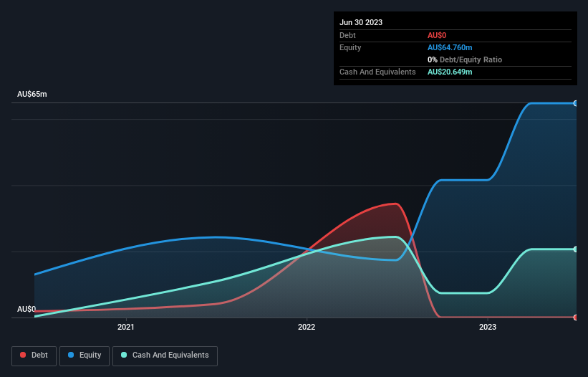Click the Equity row label in tooltip
Viewport: 588px width, 377px height.
[350, 47]
